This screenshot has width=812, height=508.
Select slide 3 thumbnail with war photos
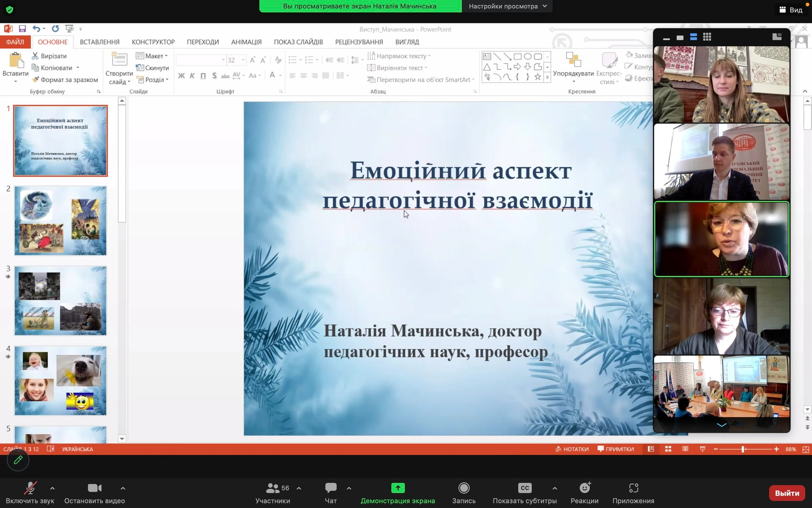tap(60, 301)
